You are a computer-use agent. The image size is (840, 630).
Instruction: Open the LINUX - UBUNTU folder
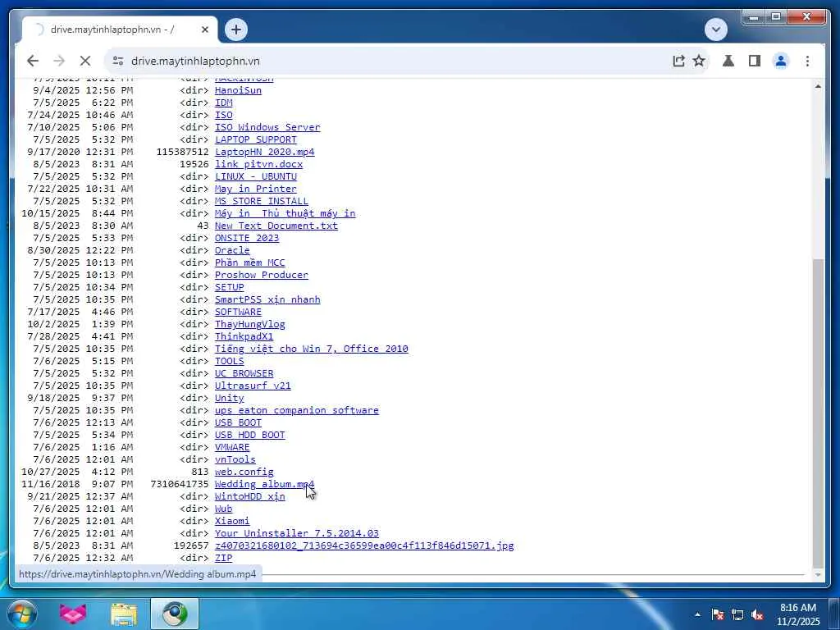(x=256, y=176)
